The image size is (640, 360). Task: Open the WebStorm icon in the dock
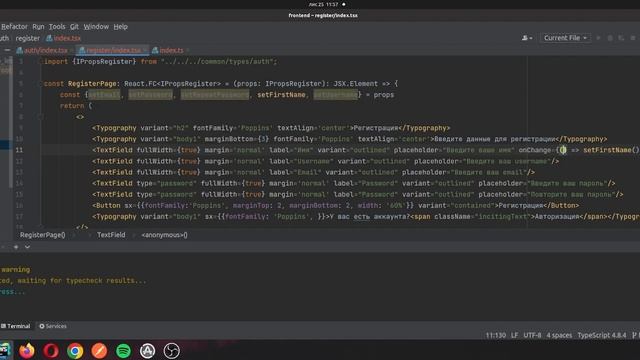pyautogui.click(x=5, y=351)
